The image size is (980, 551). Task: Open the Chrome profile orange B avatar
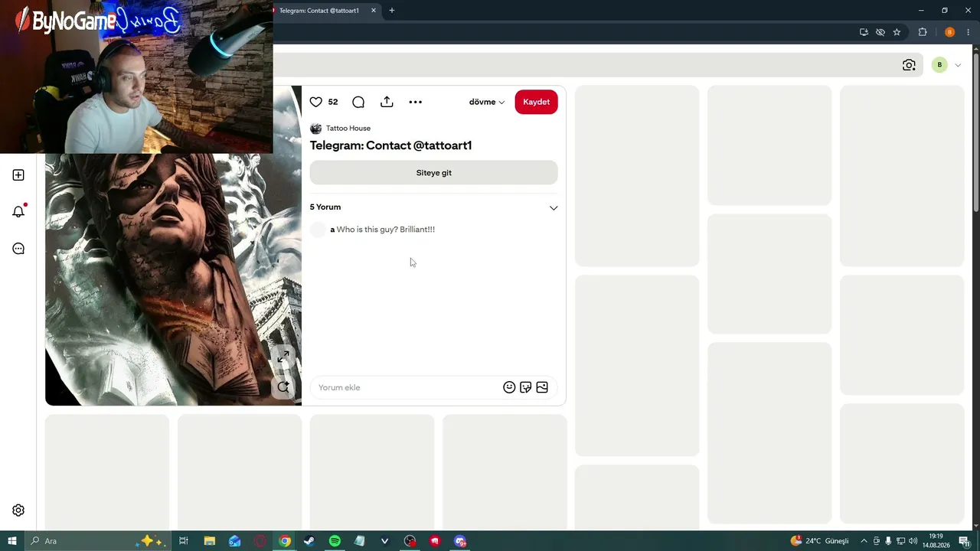[949, 32]
